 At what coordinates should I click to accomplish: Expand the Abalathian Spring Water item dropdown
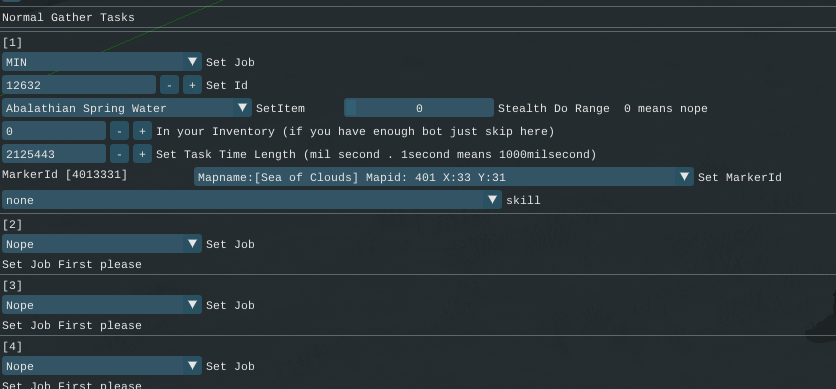click(127, 108)
